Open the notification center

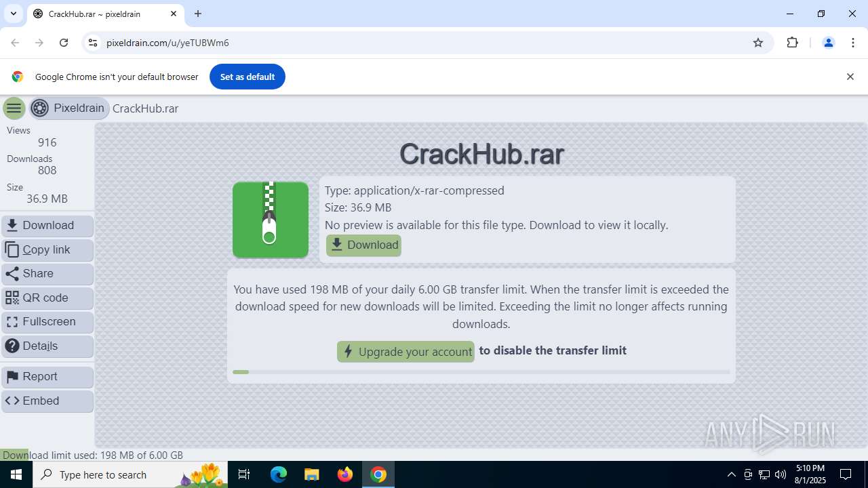[x=846, y=474]
